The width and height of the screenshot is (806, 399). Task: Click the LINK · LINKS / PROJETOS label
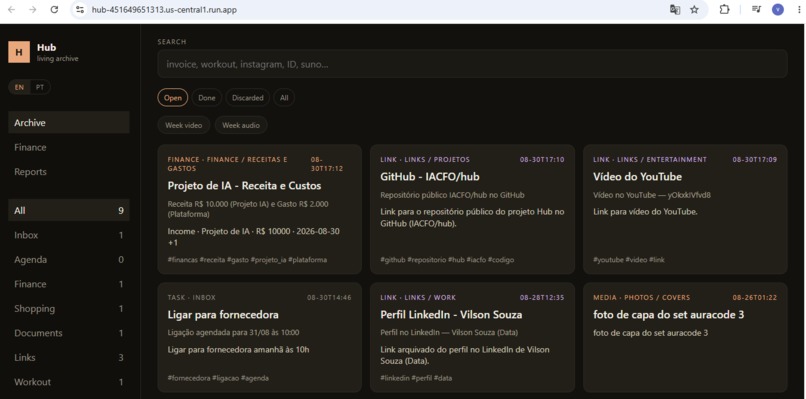click(x=425, y=160)
